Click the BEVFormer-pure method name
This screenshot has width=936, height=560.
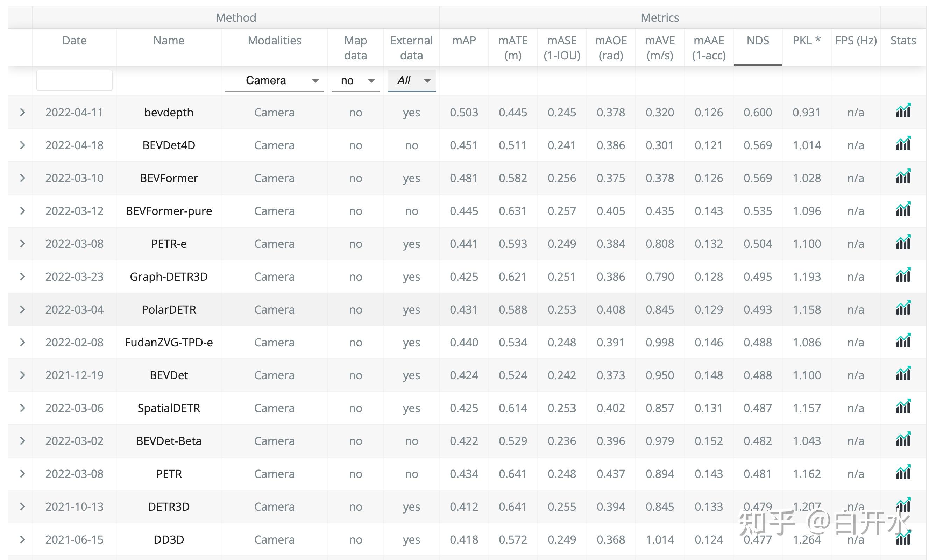tap(169, 211)
